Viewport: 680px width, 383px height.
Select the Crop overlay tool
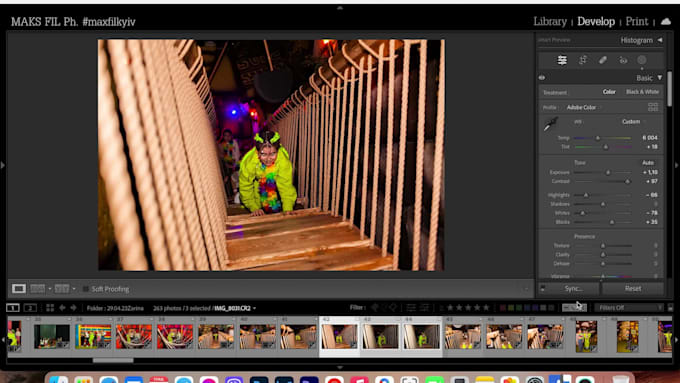pyautogui.click(x=583, y=60)
